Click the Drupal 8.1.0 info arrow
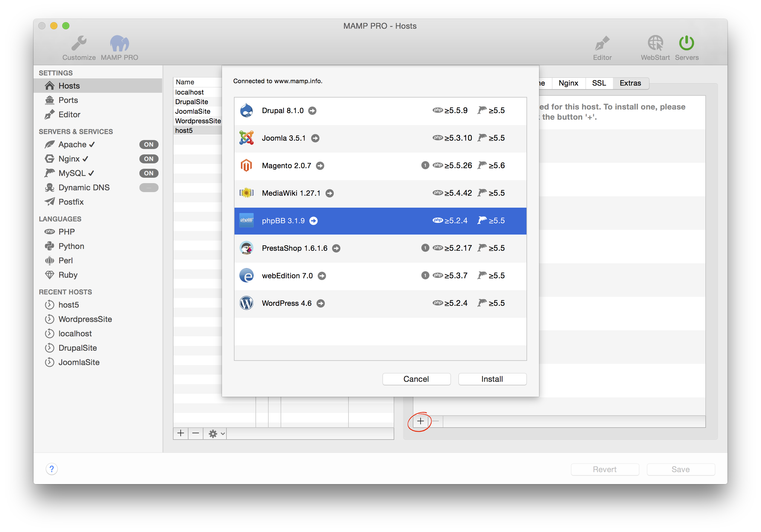Screen dimensions: 761x532 pyautogui.click(x=312, y=111)
